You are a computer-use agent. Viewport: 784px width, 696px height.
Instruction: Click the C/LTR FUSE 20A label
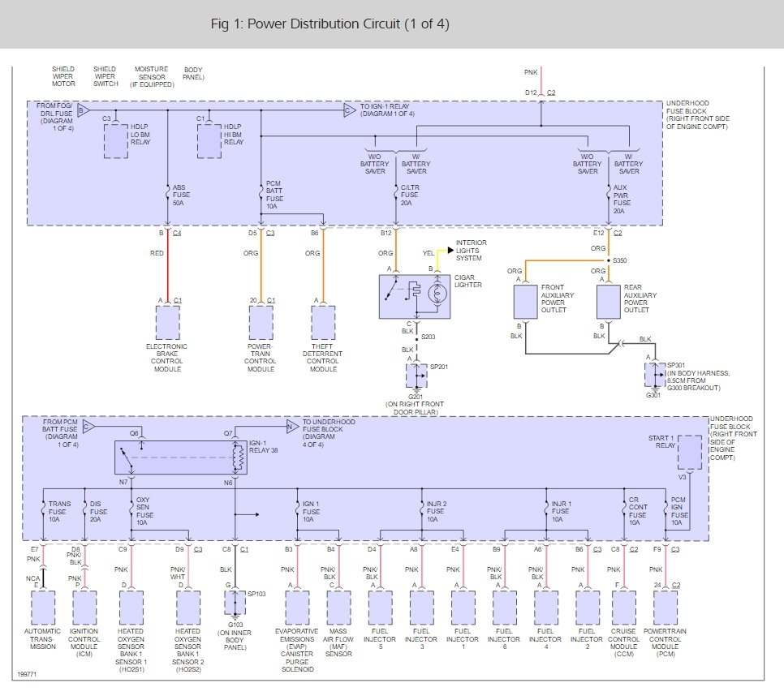coord(410,195)
